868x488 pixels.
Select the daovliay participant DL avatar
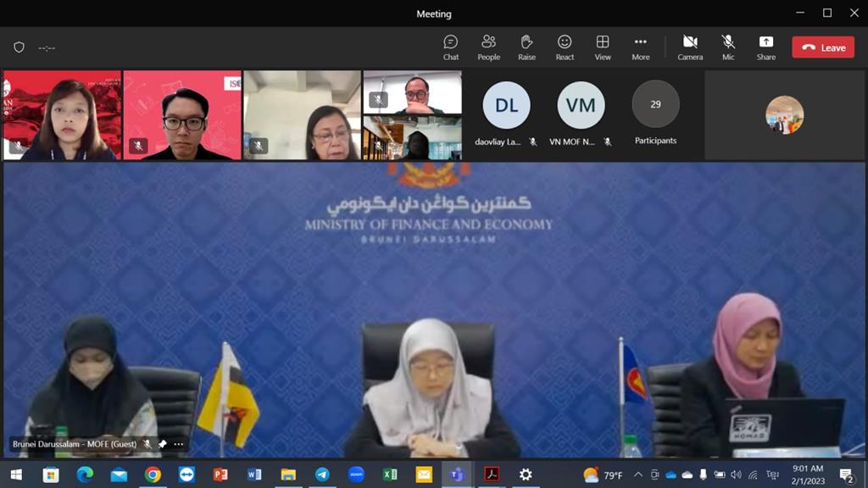pyautogui.click(x=506, y=105)
